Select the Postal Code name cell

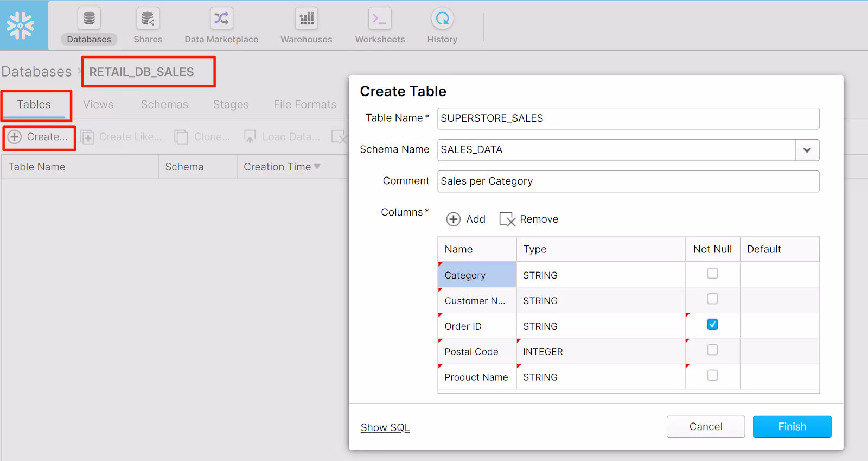coord(477,351)
